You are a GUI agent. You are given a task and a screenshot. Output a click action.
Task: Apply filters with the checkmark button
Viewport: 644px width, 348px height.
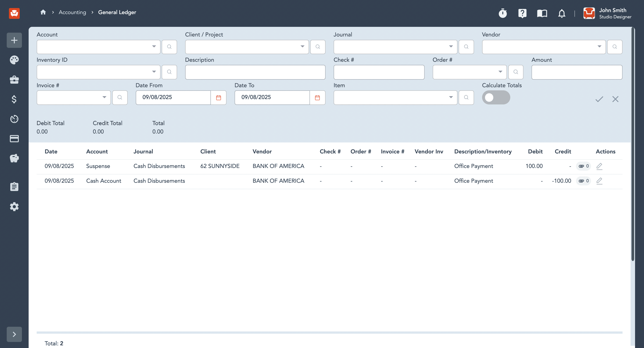point(599,99)
